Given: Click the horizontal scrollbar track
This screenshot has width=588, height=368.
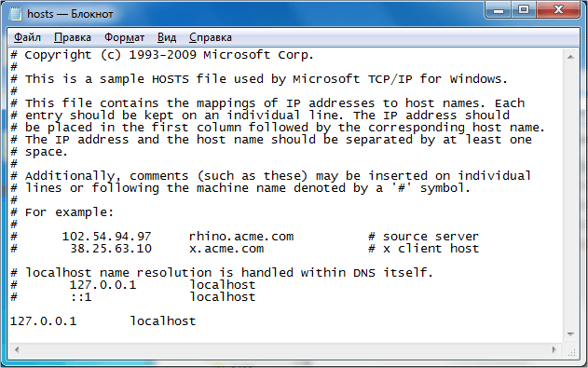Looking at the screenshot, I should 285,349.
